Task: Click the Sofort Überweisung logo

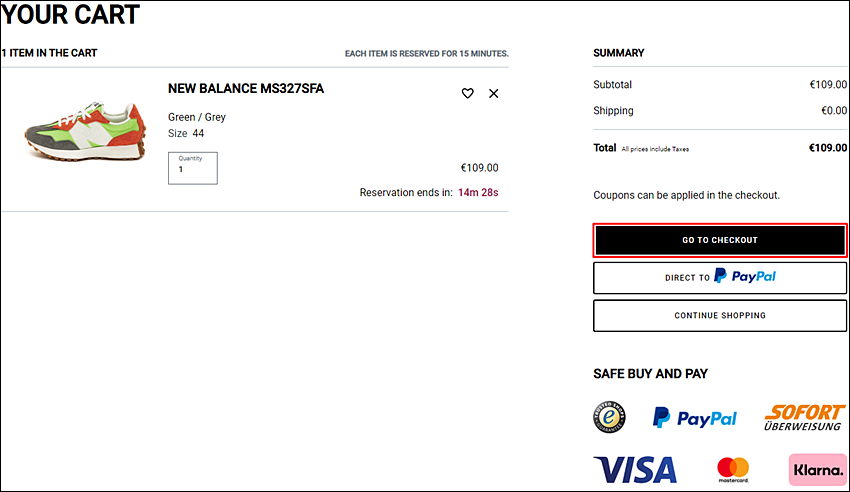Action: (804, 418)
